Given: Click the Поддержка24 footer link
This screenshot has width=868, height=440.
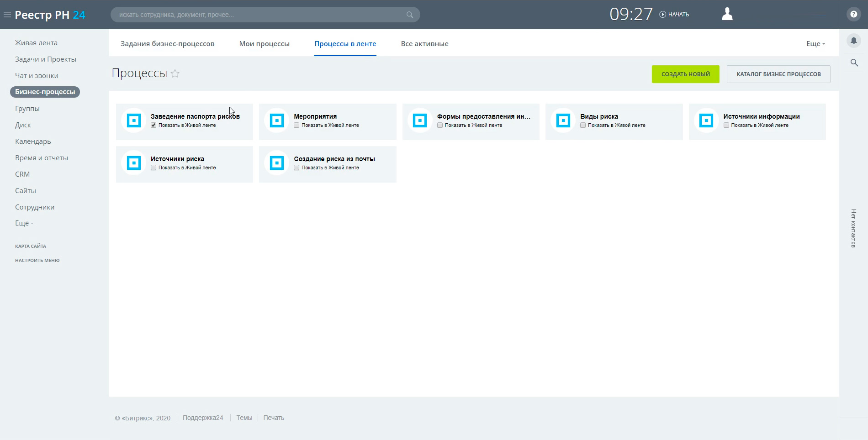Looking at the screenshot, I should tap(203, 418).
